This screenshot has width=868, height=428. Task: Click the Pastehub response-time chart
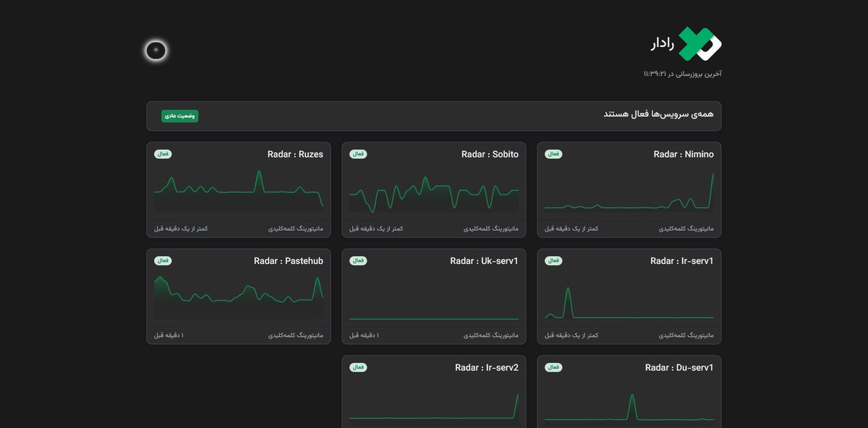tap(239, 298)
